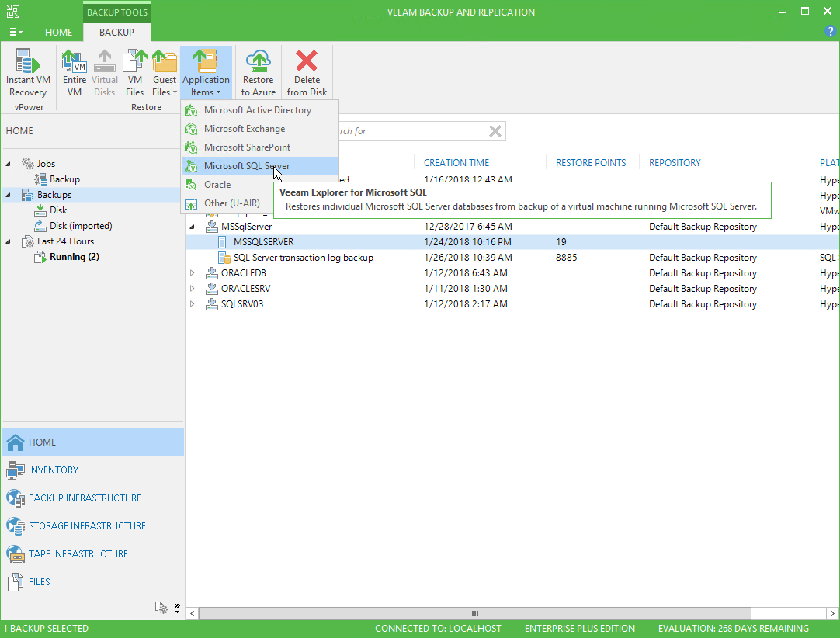The height and width of the screenshot is (638, 840).
Task: Clear the search box with X
Action: (x=495, y=131)
